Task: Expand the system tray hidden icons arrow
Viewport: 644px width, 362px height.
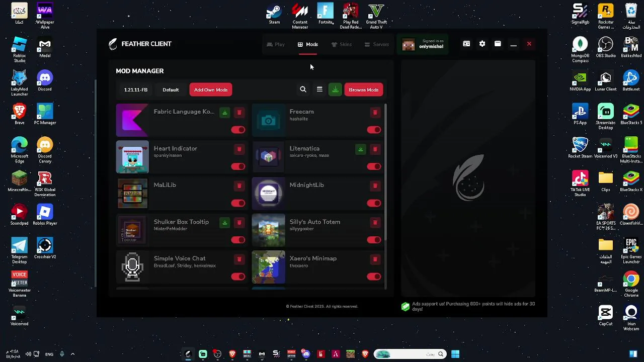Action: point(72,354)
